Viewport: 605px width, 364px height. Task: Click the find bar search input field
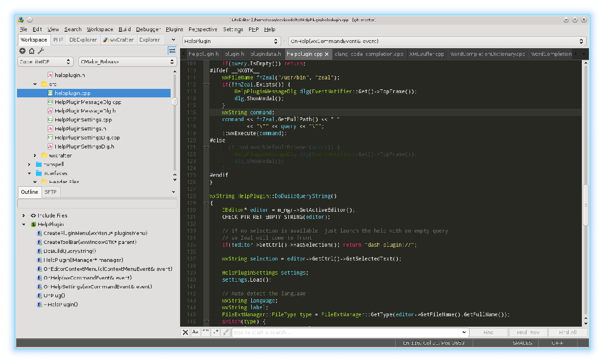[350, 332]
